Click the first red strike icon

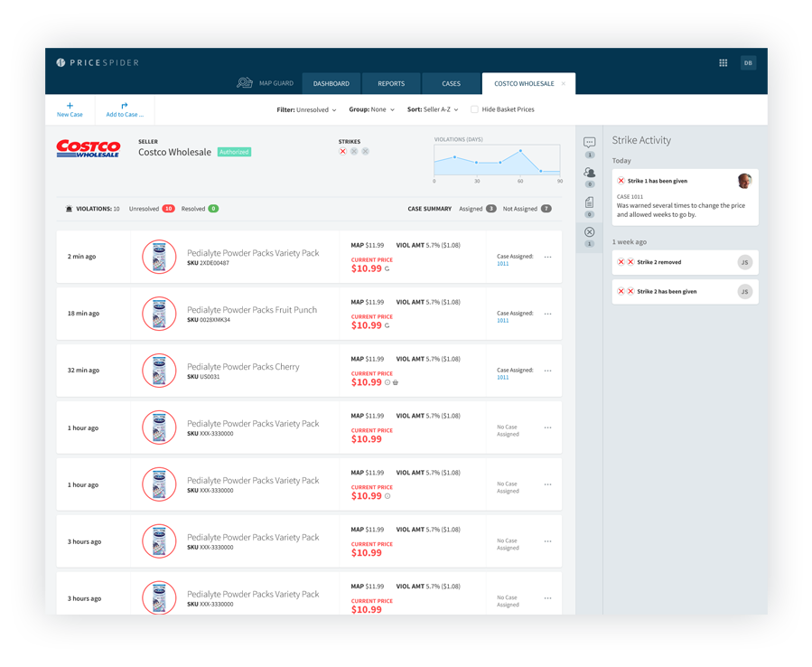coord(343,151)
